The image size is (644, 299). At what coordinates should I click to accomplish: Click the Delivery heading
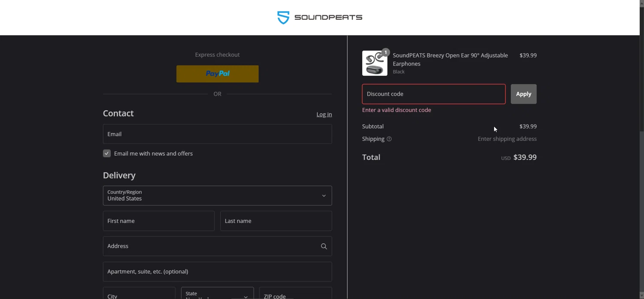pyautogui.click(x=119, y=175)
